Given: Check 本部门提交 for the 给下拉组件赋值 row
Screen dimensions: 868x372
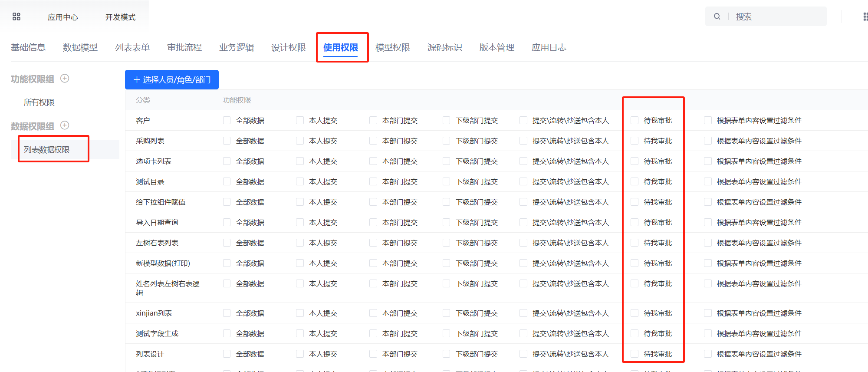Looking at the screenshot, I should (x=373, y=202).
